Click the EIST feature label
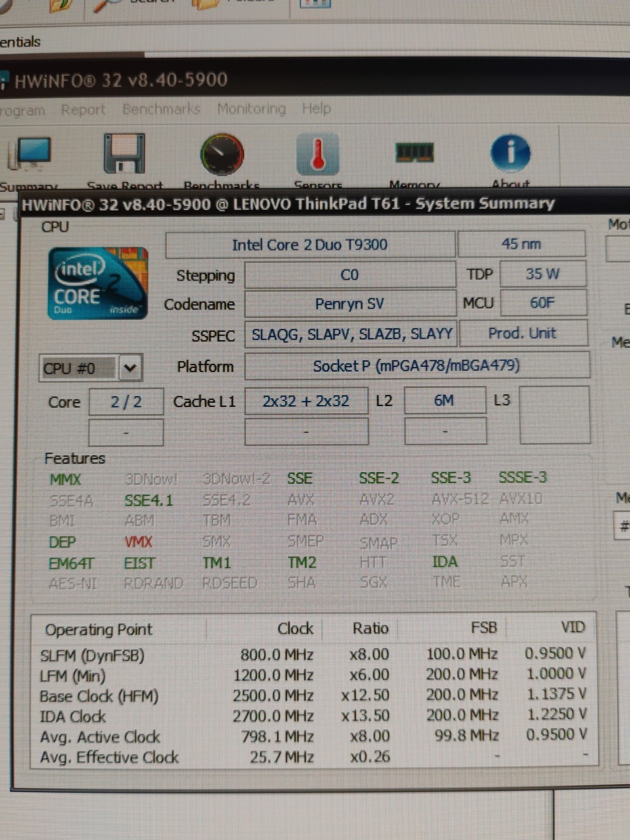630x840 pixels. point(139,563)
